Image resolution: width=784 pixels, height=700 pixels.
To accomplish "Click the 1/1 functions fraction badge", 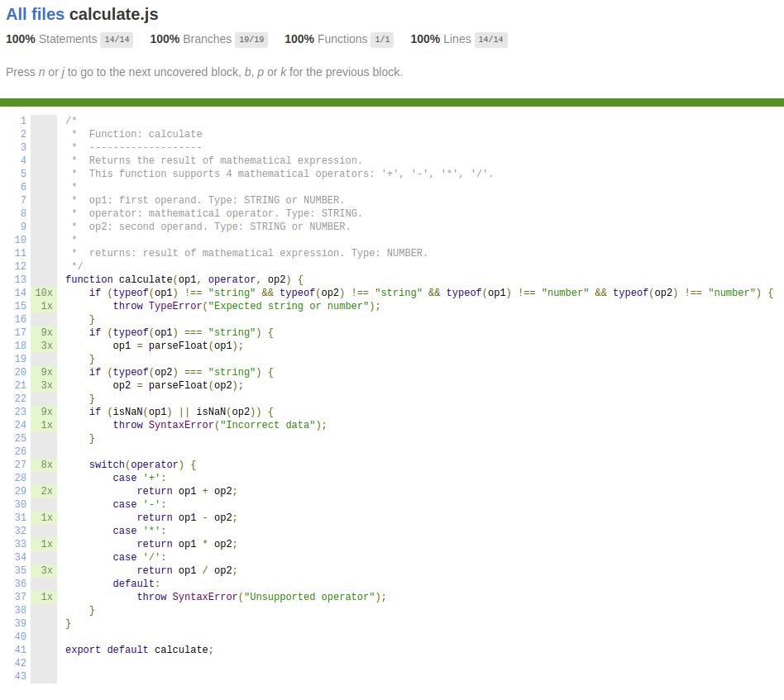I will (x=382, y=40).
